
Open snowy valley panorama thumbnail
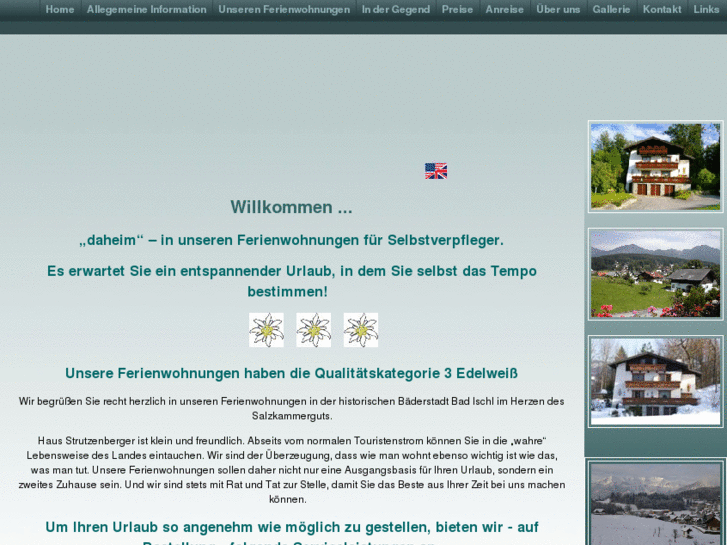655,503
